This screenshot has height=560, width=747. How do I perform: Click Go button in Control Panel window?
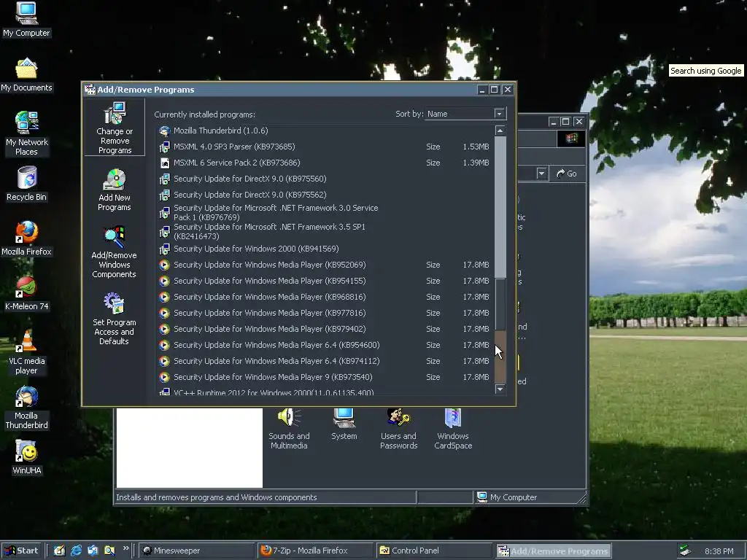click(567, 174)
